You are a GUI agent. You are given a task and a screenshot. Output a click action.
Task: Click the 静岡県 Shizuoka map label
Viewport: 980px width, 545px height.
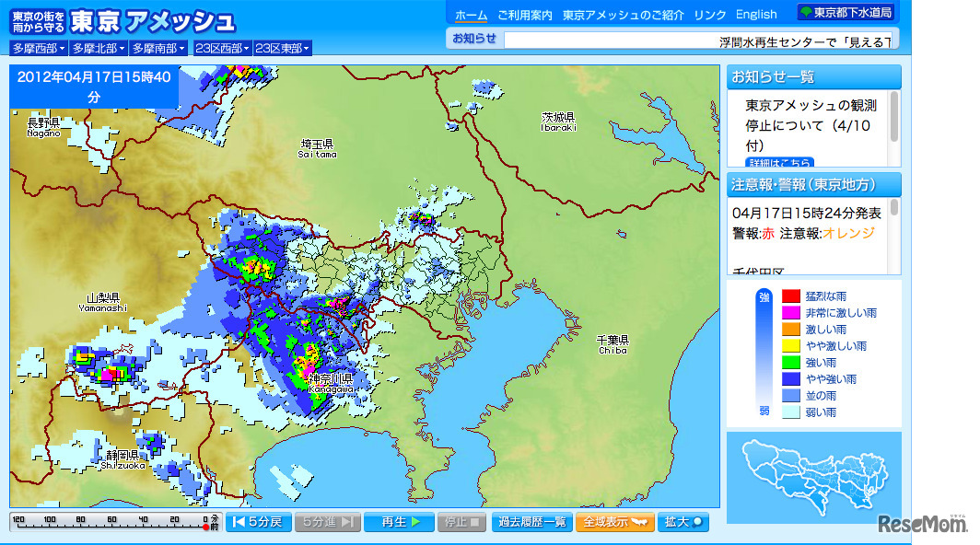pos(122,460)
